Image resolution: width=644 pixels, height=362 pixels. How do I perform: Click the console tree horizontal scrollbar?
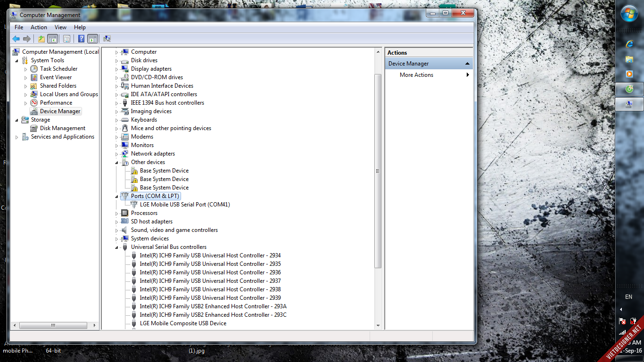(x=53, y=325)
